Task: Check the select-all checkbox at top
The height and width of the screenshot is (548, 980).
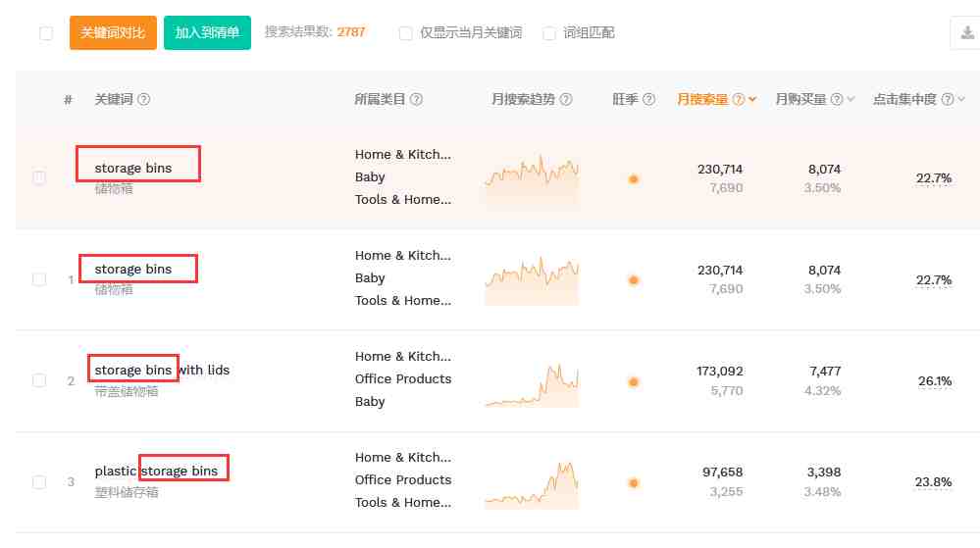Action: pyautogui.click(x=46, y=33)
